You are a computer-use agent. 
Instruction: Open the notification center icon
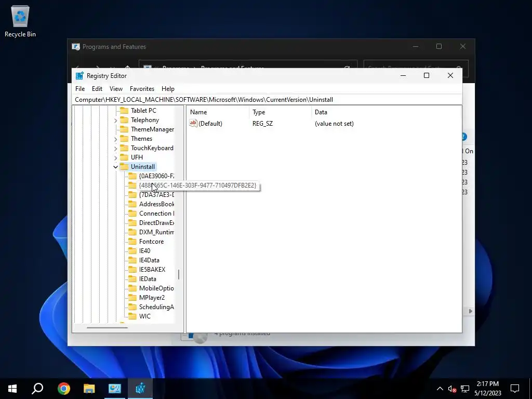pyautogui.click(x=515, y=389)
